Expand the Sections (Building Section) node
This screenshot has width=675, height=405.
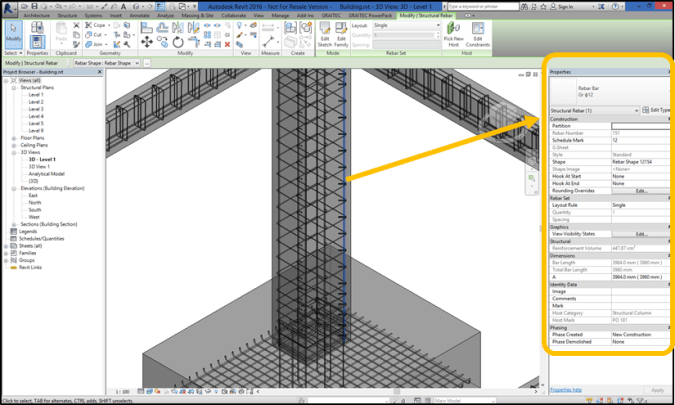tap(14, 224)
